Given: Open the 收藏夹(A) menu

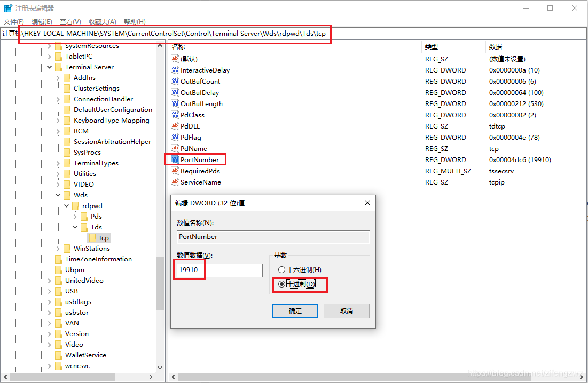Looking at the screenshot, I should 103,22.
